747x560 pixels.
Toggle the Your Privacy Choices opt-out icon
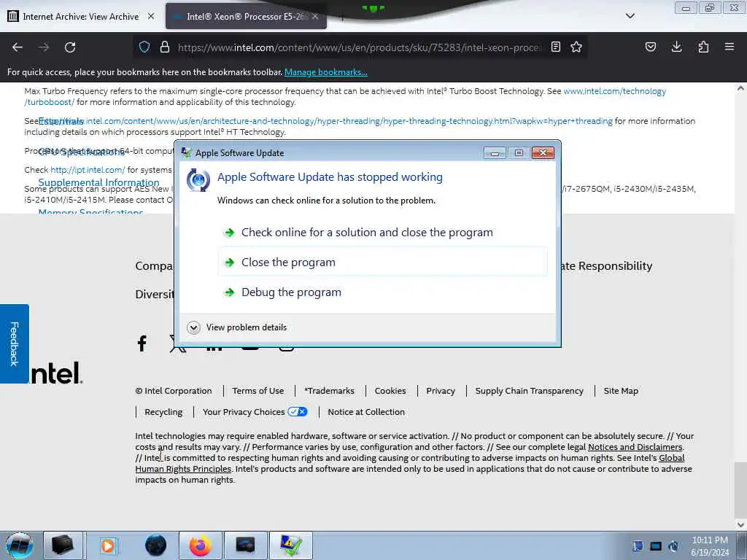298,412
